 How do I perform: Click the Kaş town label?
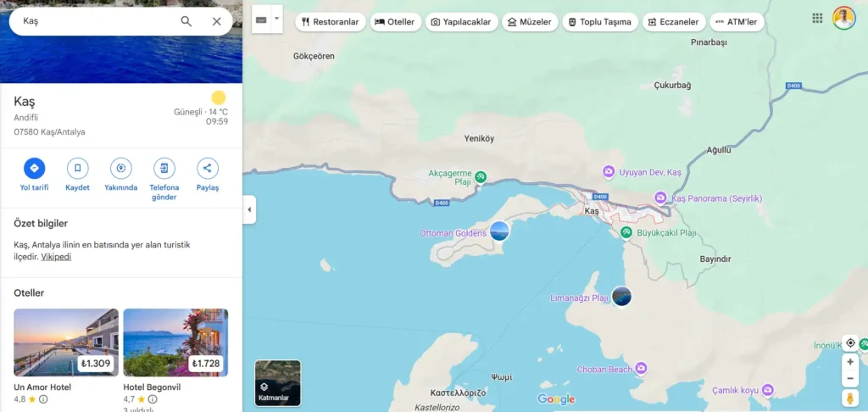point(592,212)
